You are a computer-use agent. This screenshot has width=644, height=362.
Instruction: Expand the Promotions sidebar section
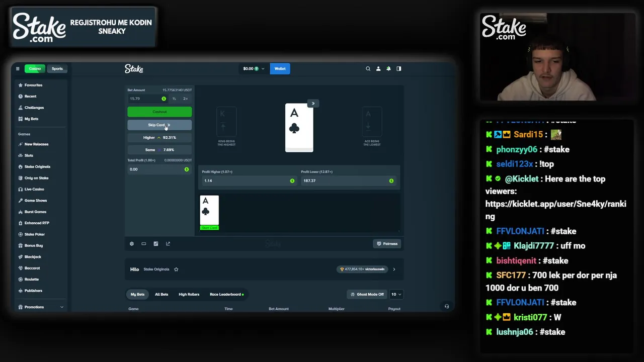pos(62,307)
